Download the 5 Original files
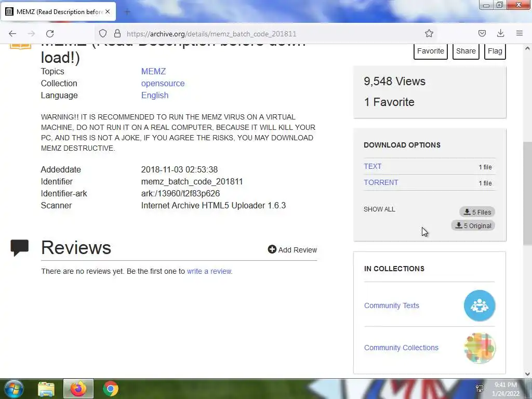This screenshot has height=399, width=532. point(473,225)
